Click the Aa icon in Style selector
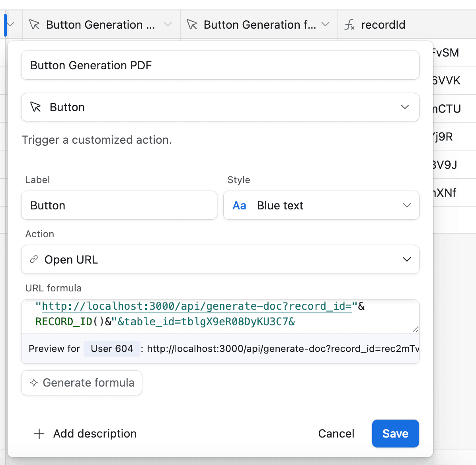This screenshot has width=476, height=465. (239, 205)
